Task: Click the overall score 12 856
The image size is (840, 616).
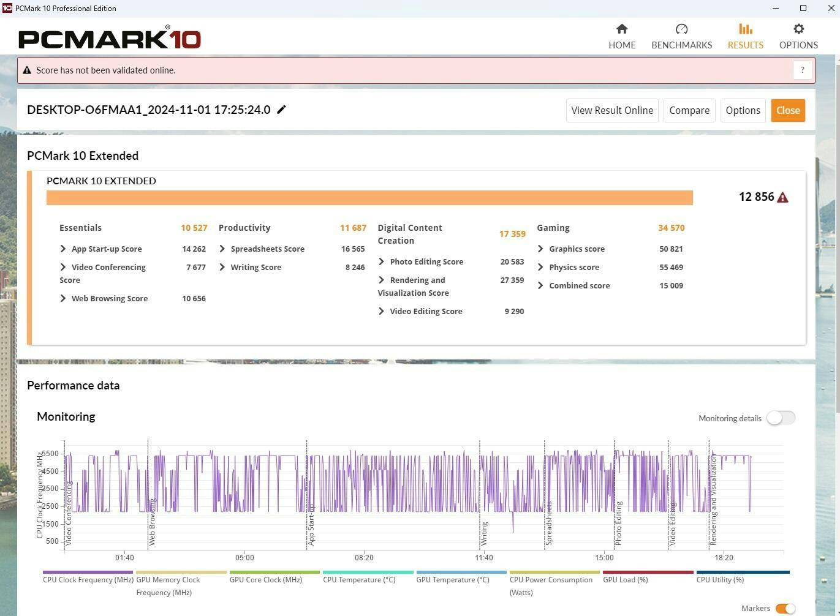Action: (757, 197)
